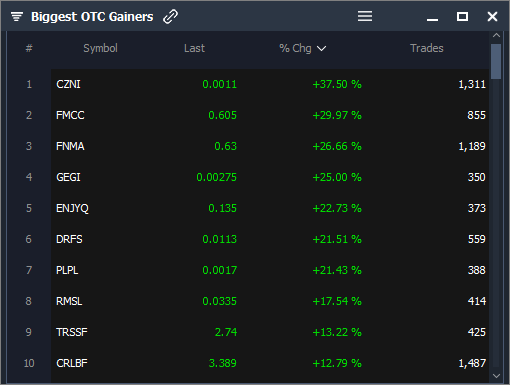Click the # column header

[x=29, y=48]
